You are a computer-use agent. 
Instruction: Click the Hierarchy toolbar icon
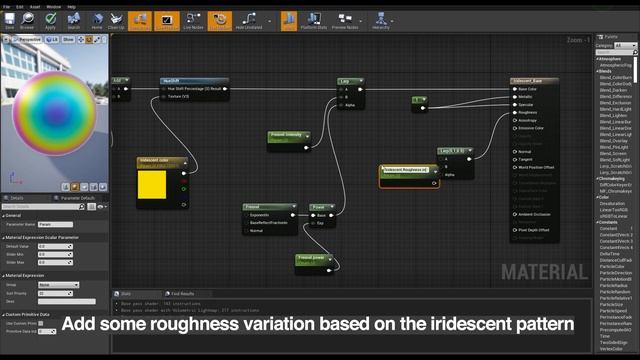click(381, 20)
